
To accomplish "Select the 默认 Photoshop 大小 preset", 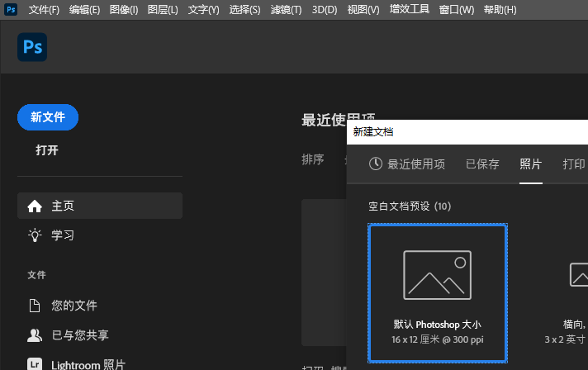I will pos(438,293).
